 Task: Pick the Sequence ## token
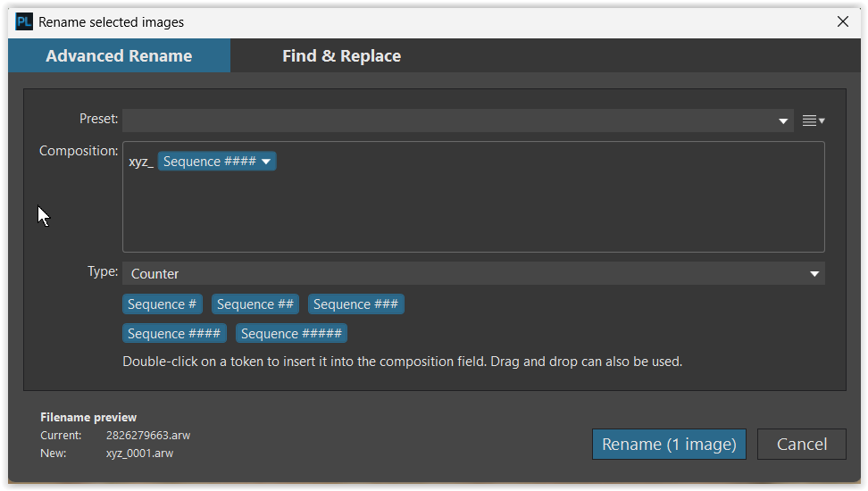point(255,304)
